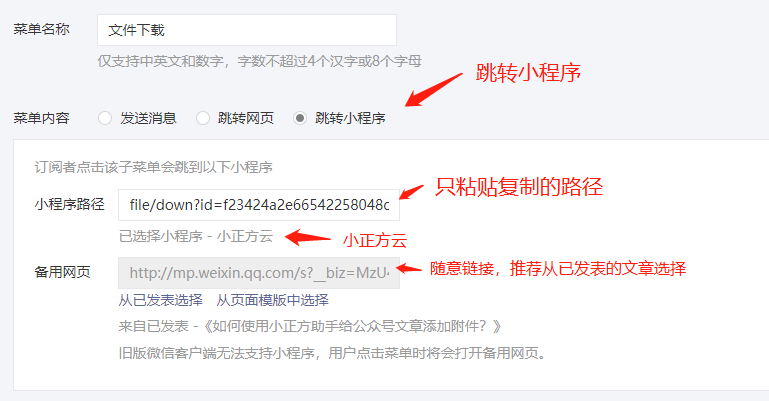Click the 发送消息 option label
The width and height of the screenshot is (769, 401).
point(148,118)
